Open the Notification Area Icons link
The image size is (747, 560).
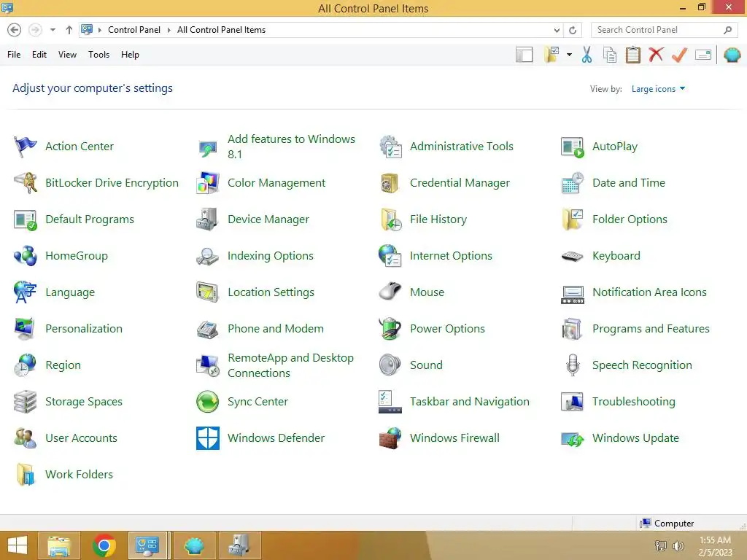tap(649, 292)
